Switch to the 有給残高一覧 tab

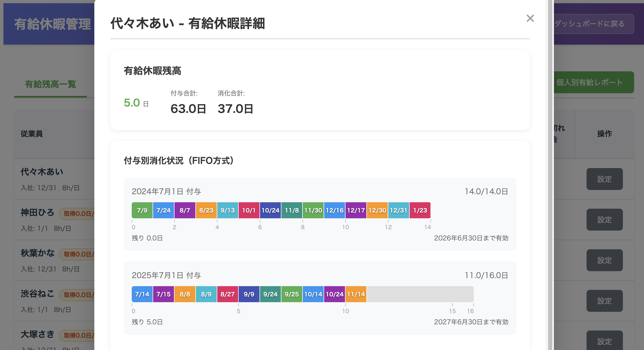point(50,84)
